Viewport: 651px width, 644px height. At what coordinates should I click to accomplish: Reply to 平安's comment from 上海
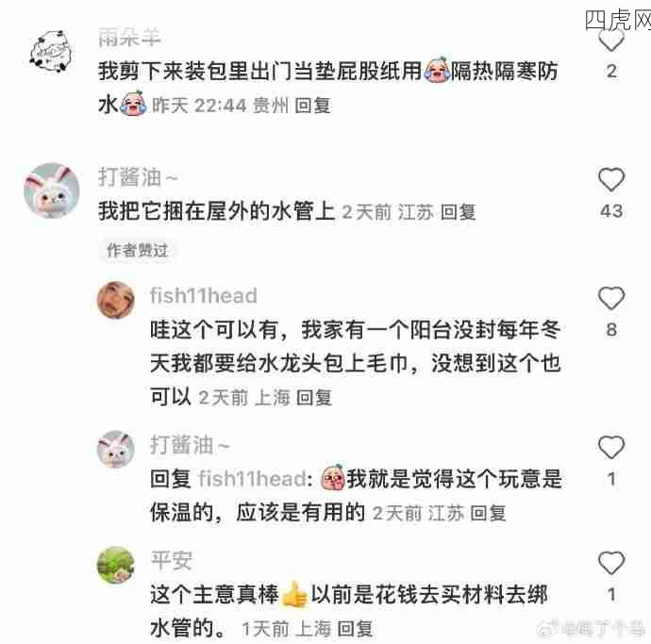355,629
